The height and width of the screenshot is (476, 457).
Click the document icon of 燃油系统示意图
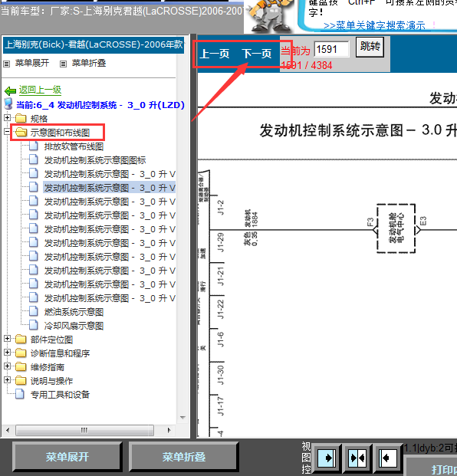[34, 311]
